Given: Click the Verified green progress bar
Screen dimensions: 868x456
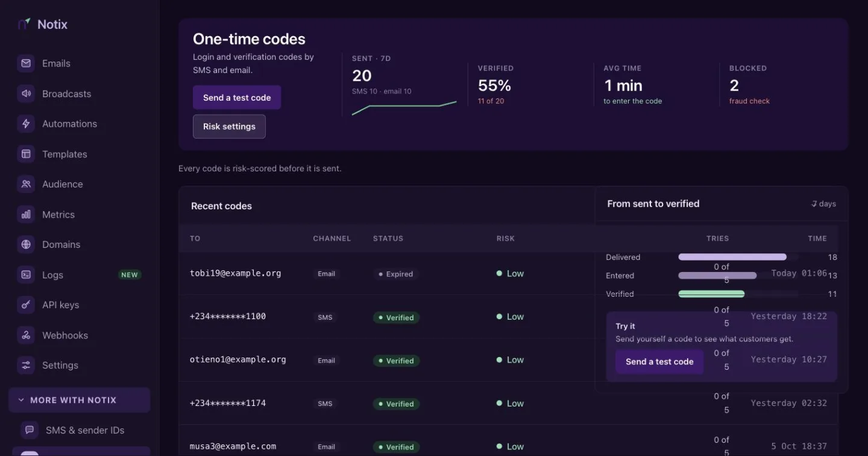Looking at the screenshot, I should [711, 294].
